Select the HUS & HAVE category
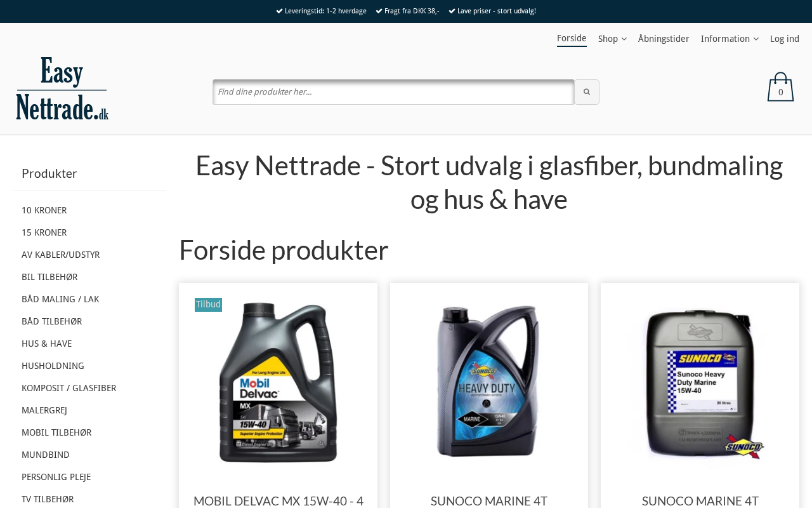Viewport: 812px width, 508px height. click(46, 344)
